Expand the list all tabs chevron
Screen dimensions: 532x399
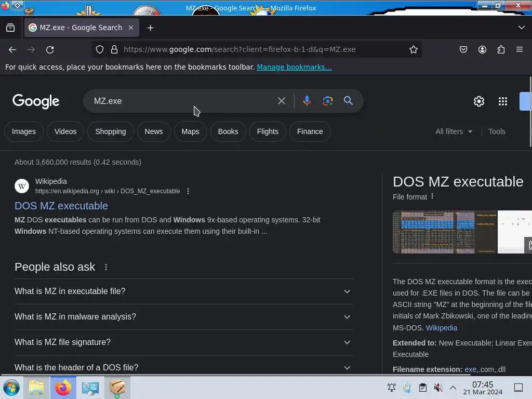pos(522,28)
